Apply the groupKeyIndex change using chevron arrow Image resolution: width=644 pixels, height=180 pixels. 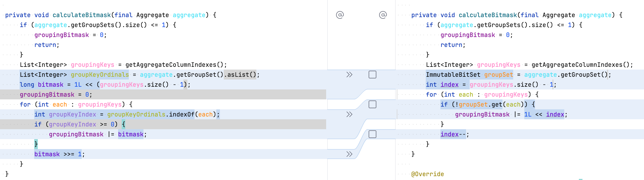tap(349, 114)
